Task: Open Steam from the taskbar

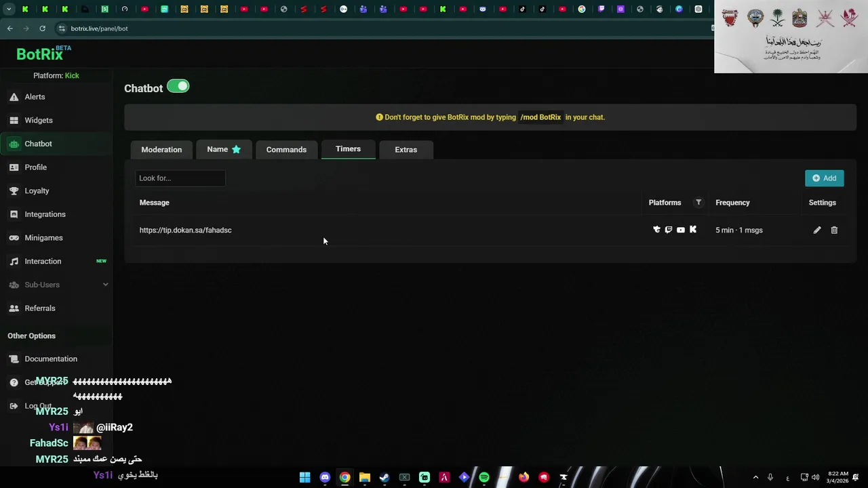Action: click(384, 478)
